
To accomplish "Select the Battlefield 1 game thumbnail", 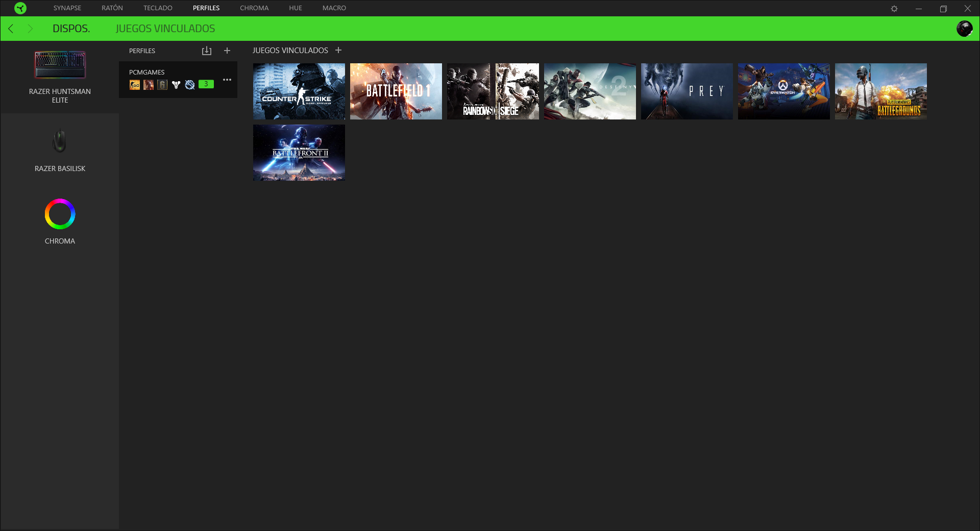I will [x=396, y=91].
